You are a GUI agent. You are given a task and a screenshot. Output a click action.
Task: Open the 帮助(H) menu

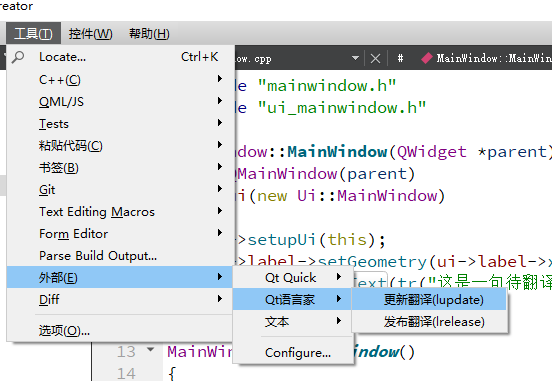coord(149,34)
